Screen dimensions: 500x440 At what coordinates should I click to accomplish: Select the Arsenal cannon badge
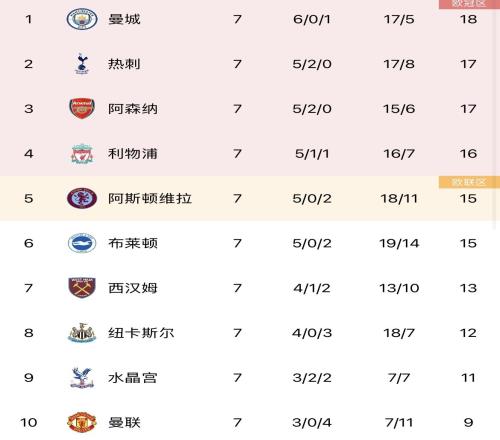click(x=82, y=109)
